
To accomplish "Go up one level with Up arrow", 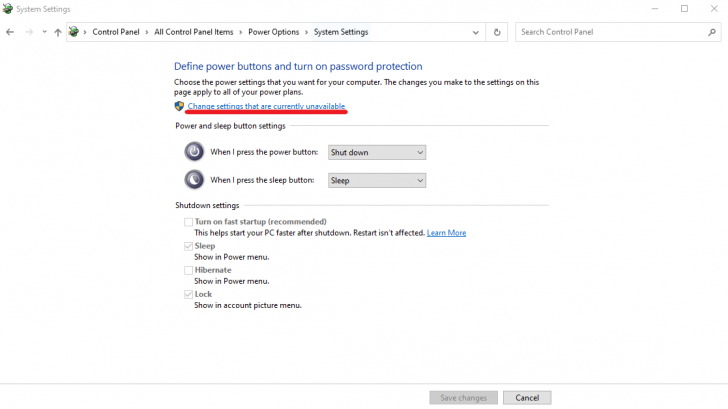I will coord(58,32).
